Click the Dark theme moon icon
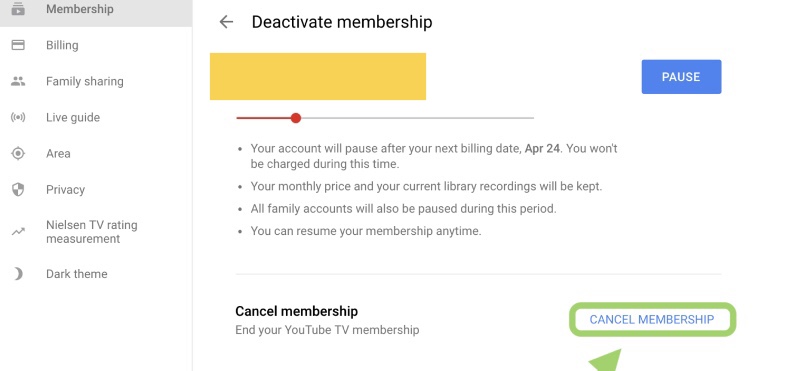This screenshot has width=802, height=371. (18, 274)
